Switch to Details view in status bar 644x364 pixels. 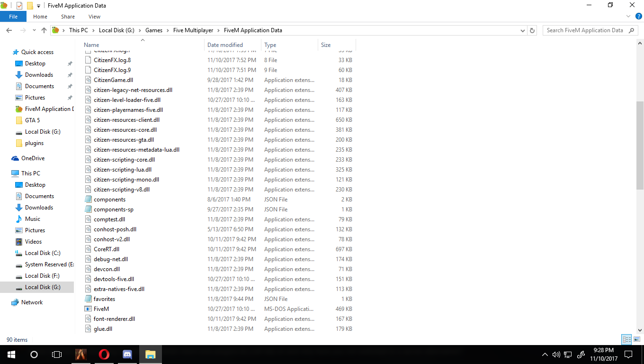click(x=627, y=339)
